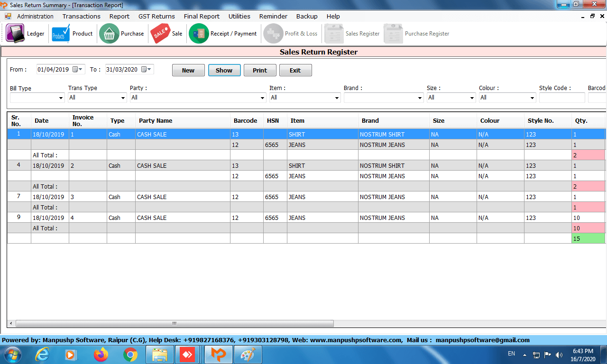Screen dimensions: 607x364
Task: Open the red AnyDesk taskbar icon
Action: tap(187, 355)
